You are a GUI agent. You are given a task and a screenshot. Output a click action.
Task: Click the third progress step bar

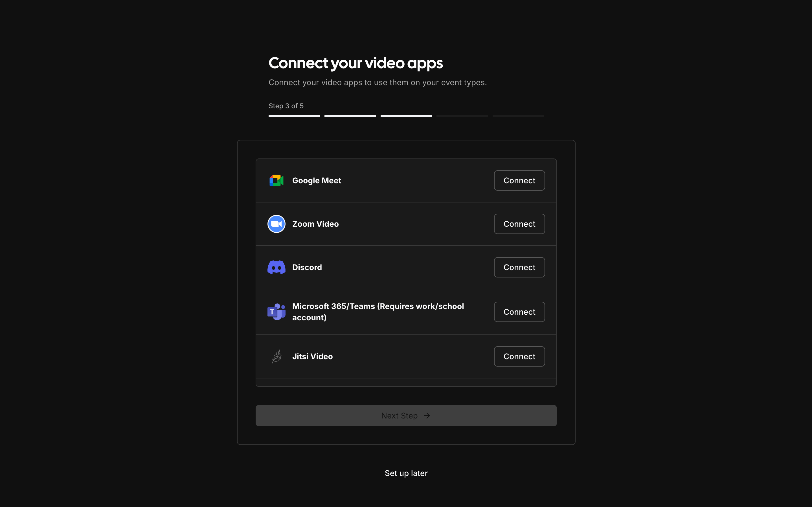[406, 116]
